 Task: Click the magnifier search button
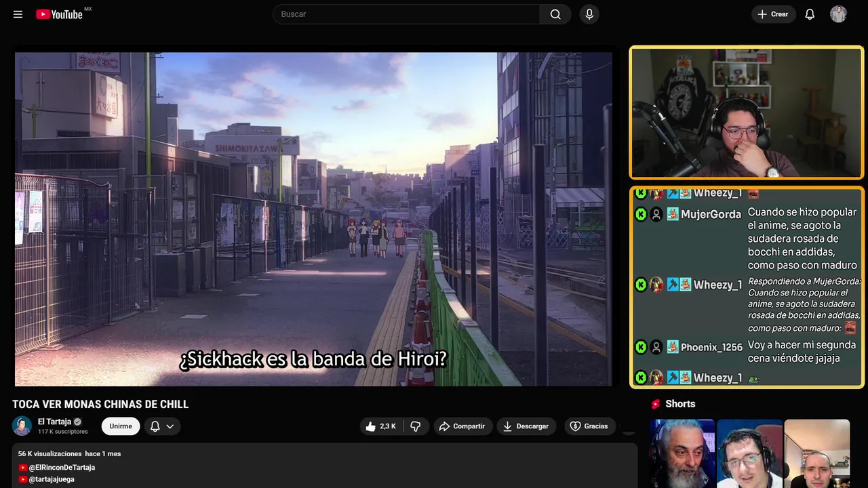coord(555,14)
